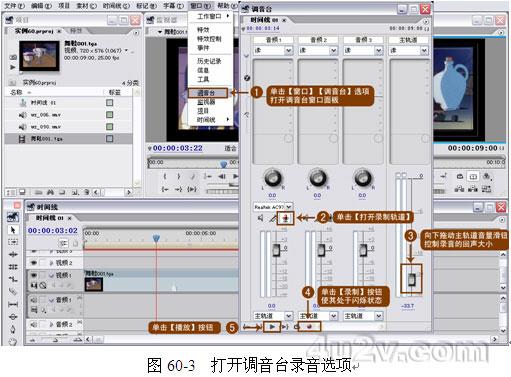Click the set marker icon beside Snap
This screenshot has height=377, width=511.
point(75,243)
